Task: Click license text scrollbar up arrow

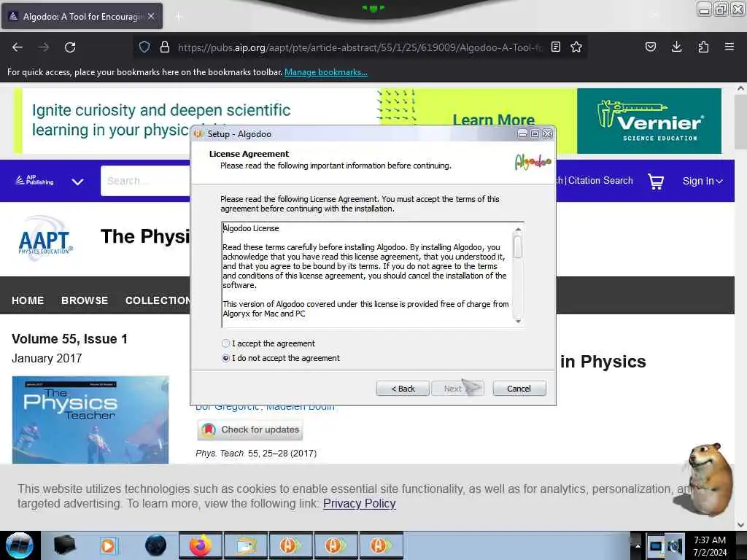Action: (518, 230)
